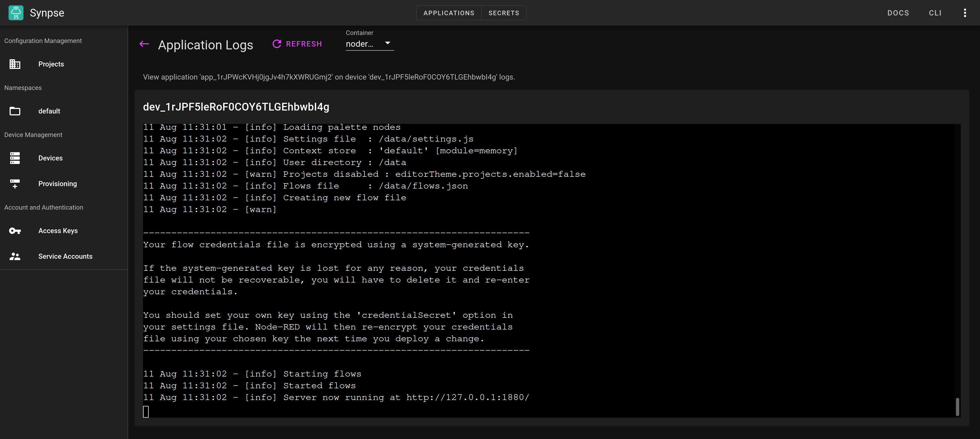The height and width of the screenshot is (439, 980).
Task: Select the Service Accounts menu item
Action: point(65,257)
